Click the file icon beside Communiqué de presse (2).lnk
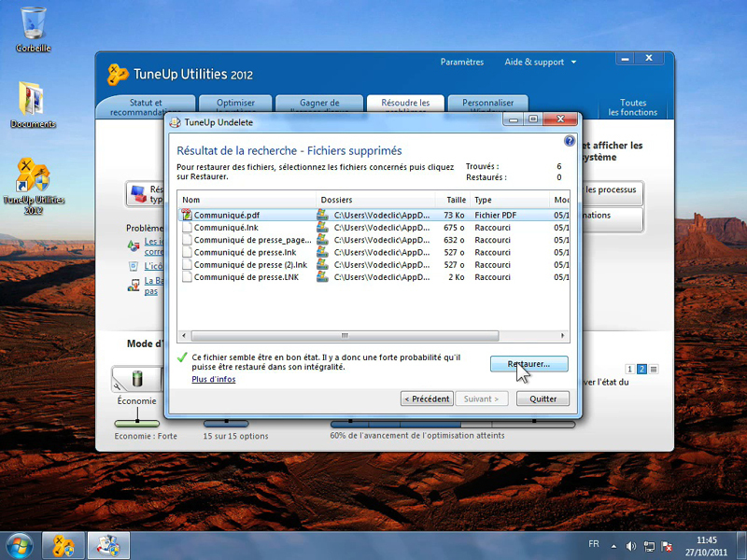Viewport: 747px width, 560px height. (x=187, y=265)
